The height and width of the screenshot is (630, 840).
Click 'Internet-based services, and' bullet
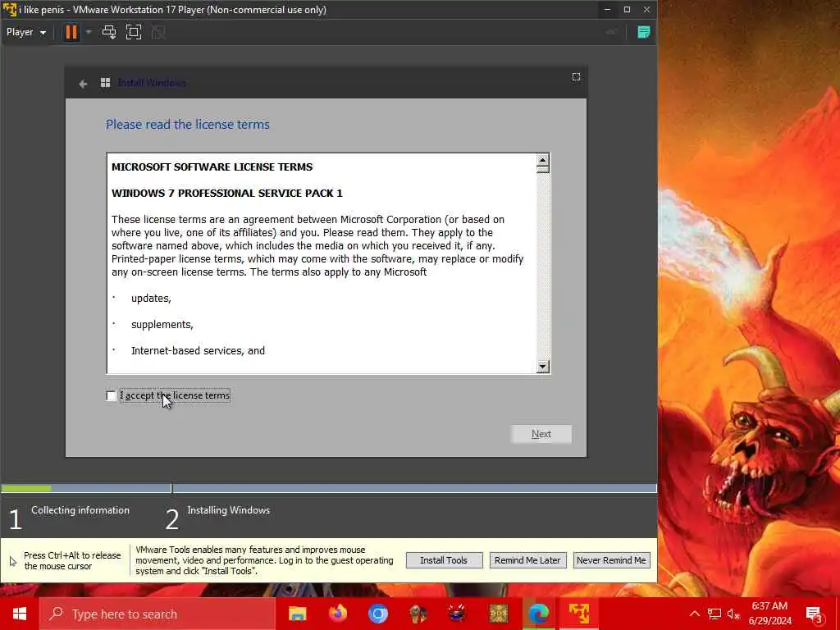coord(198,351)
